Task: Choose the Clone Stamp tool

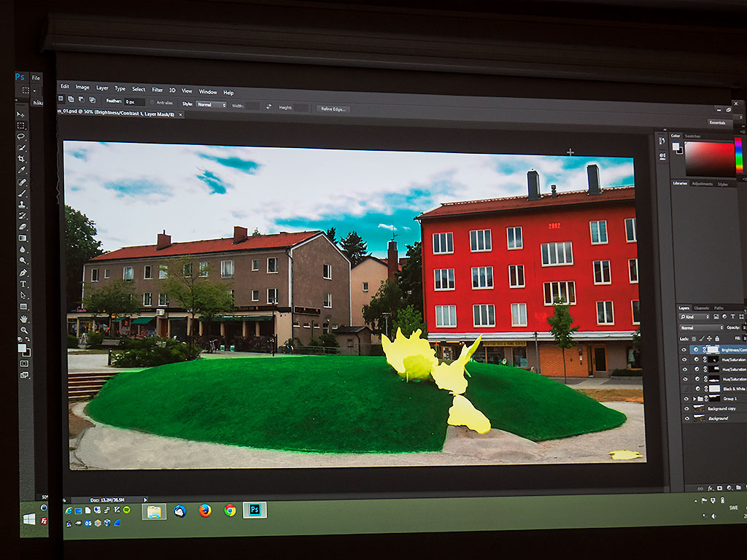Action: (23, 205)
